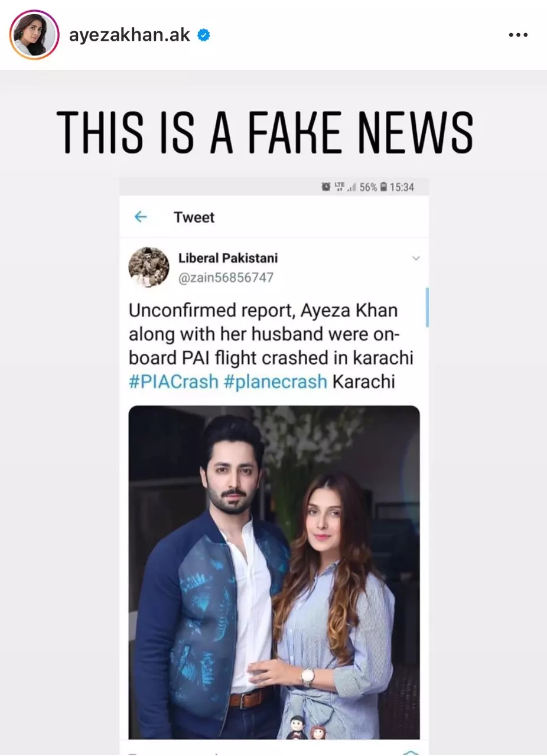Tap the battery icon in status bar
The height and width of the screenshot is (756, 547).
[383, 187]
